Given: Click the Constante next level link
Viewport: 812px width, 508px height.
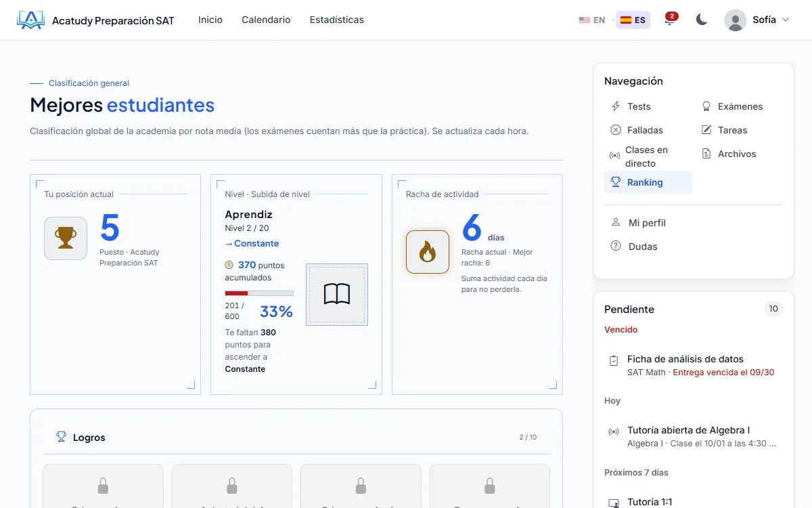Looking at the screenshot, I should 252,244.
